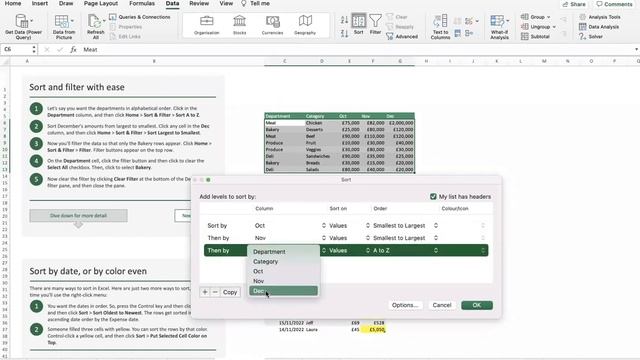The image size is (640, 360).
Task: Open Analysis Tools
Action: click(x=600, y=17)
